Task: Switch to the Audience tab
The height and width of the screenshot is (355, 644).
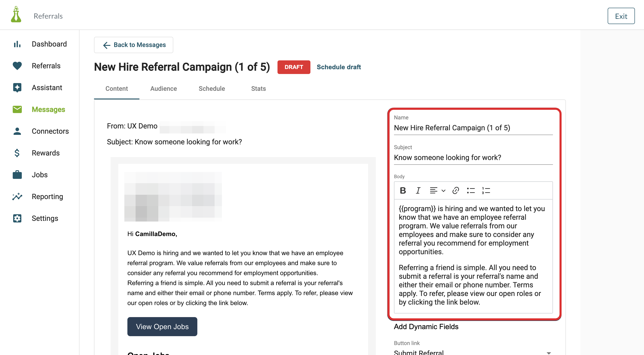Action: click(x=163, y=89)
